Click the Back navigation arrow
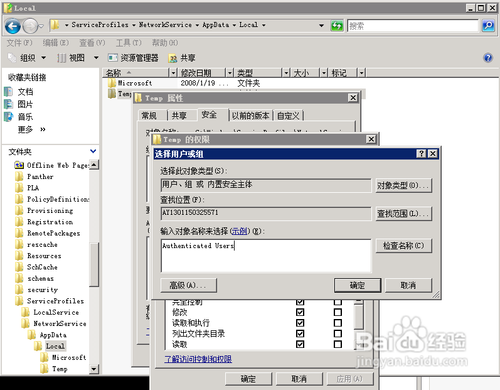 point(13,26)
